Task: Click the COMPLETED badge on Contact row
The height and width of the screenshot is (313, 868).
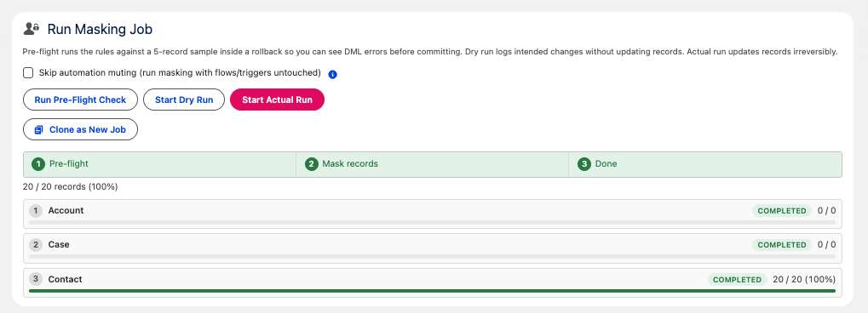Action: [738, 279]
